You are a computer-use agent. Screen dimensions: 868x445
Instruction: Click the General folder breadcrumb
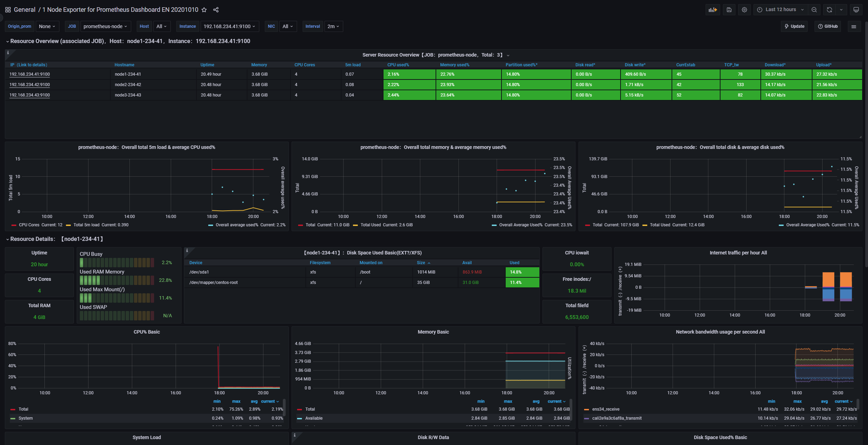[x=25, y=10]
